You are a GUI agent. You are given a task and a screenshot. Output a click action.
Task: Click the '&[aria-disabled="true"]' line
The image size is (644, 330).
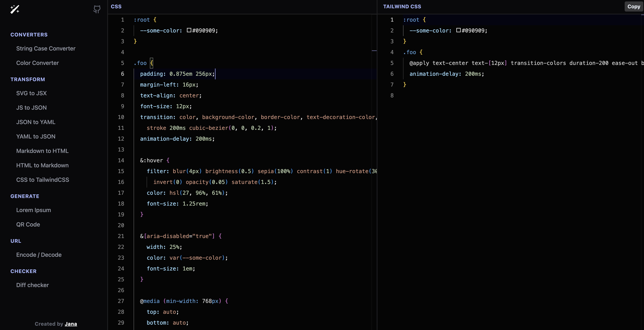(x=181, y=236)
